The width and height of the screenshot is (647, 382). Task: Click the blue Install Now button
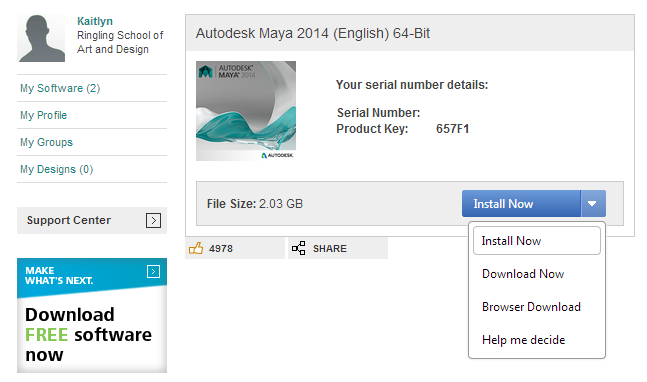[x=521, y=204]
